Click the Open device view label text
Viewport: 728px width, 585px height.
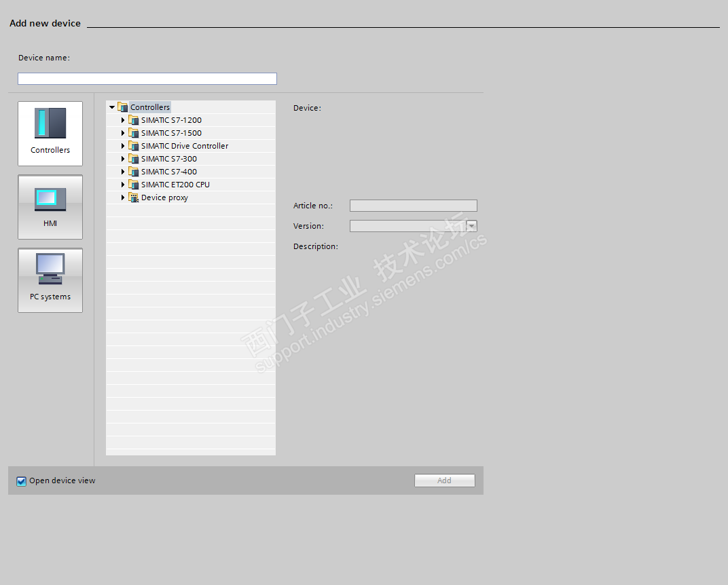pyautogui.click(x=62, y=480)
